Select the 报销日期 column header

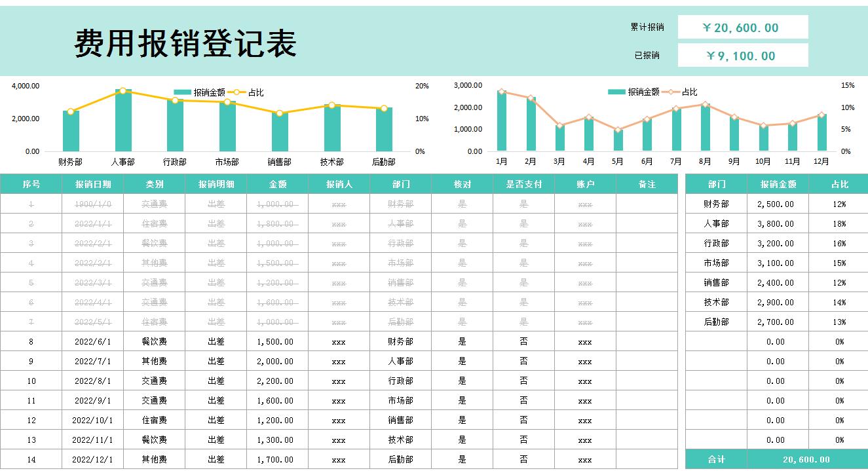pos(92,184)
